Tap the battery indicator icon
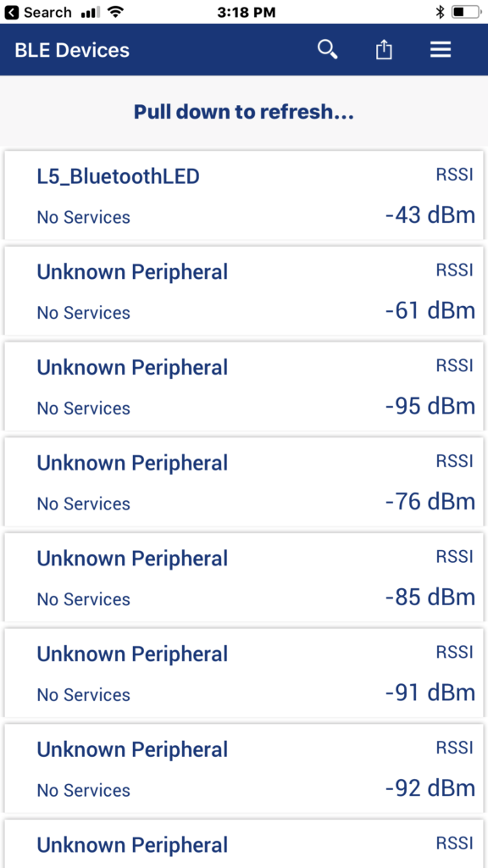 [x=465, y=12]
